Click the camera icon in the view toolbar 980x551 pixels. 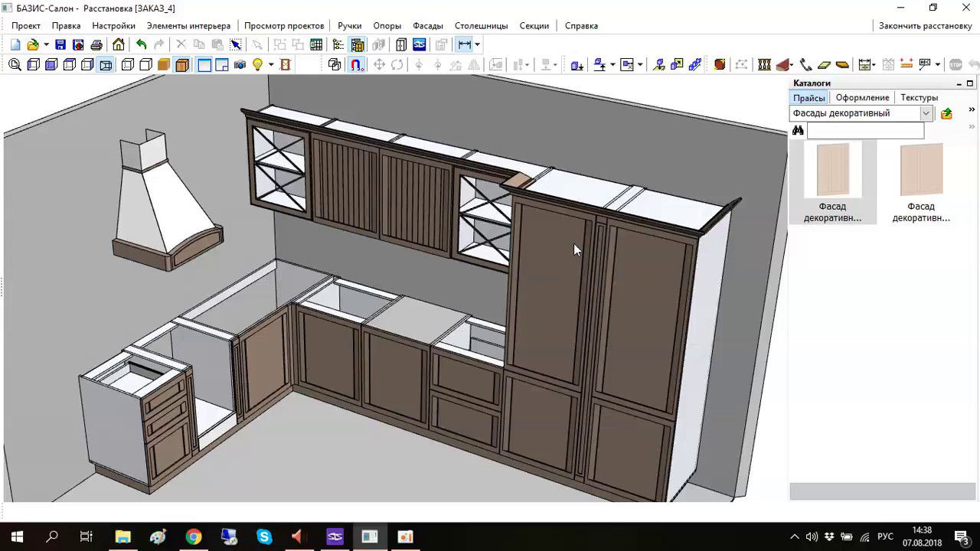[x=240, y=65]
